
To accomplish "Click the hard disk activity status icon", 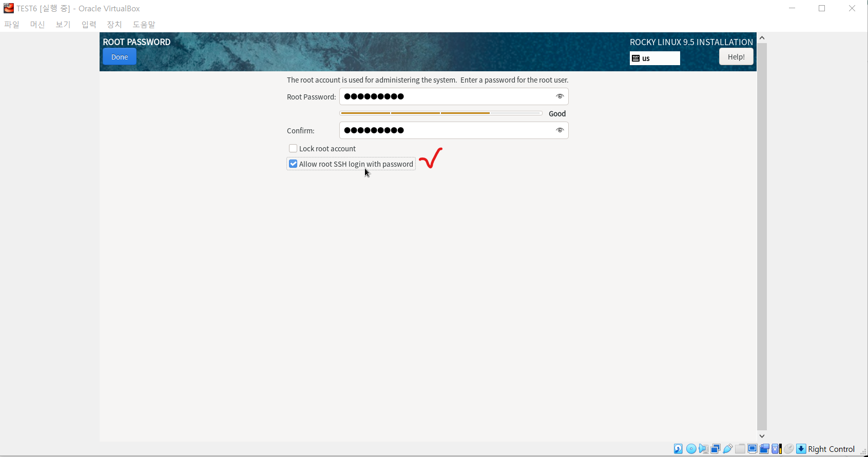I will coord(678,449).
